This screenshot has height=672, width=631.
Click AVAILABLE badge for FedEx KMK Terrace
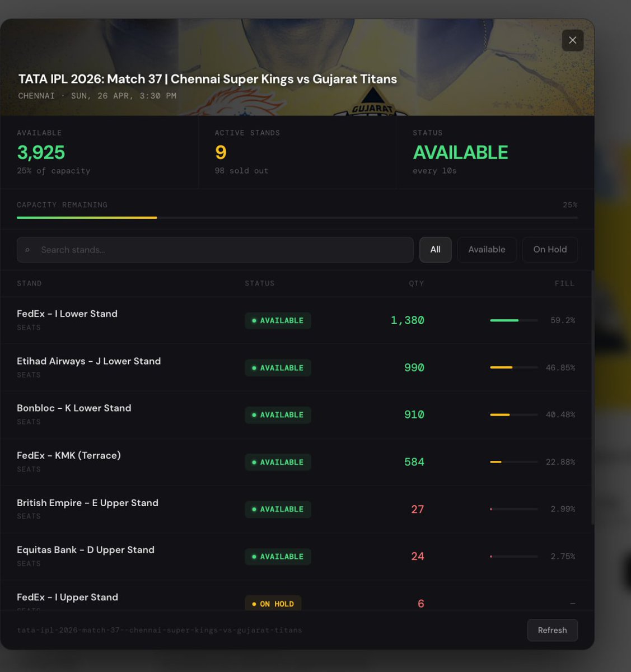pos(278,462)
